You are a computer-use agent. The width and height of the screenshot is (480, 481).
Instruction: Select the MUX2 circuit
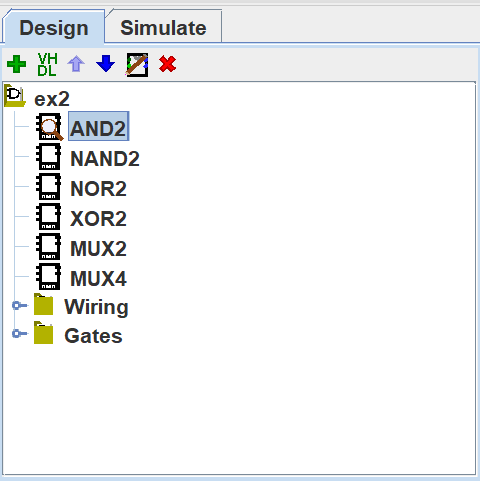[98, 249]
